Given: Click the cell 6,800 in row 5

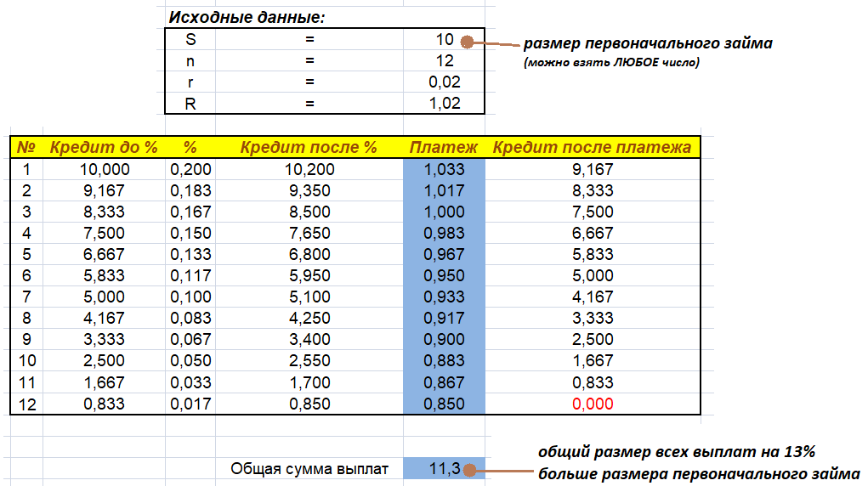Looking at the screenshot, I should pyautogui.click(x=309, y=255).
